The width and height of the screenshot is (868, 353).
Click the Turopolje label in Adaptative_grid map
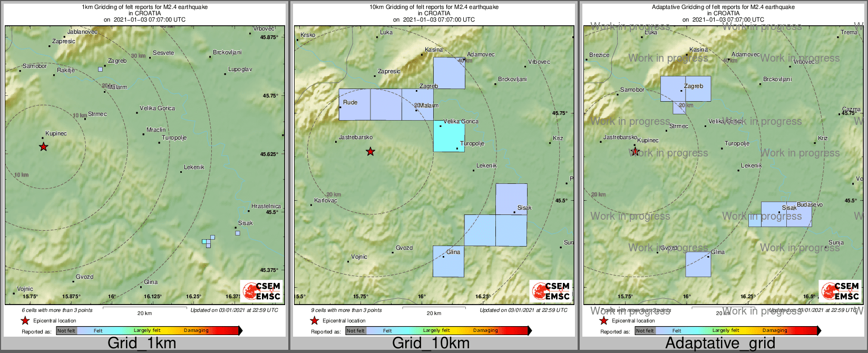(737, 143)
